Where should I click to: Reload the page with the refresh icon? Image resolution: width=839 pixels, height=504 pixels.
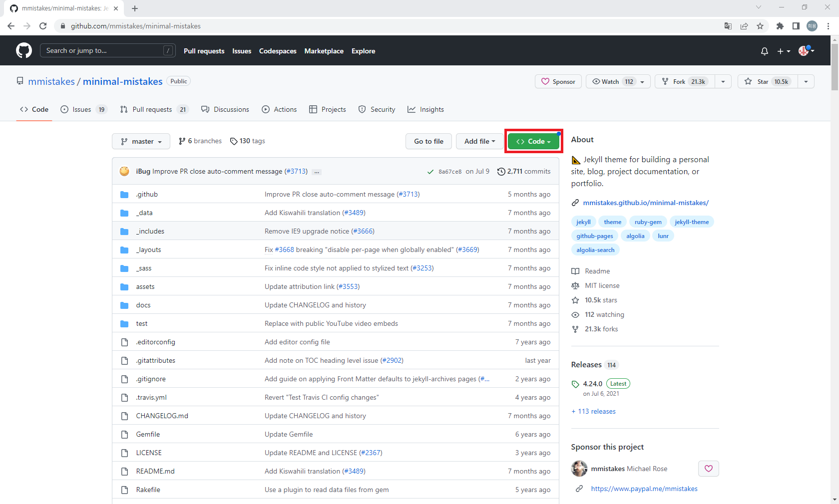click(43, 26)
